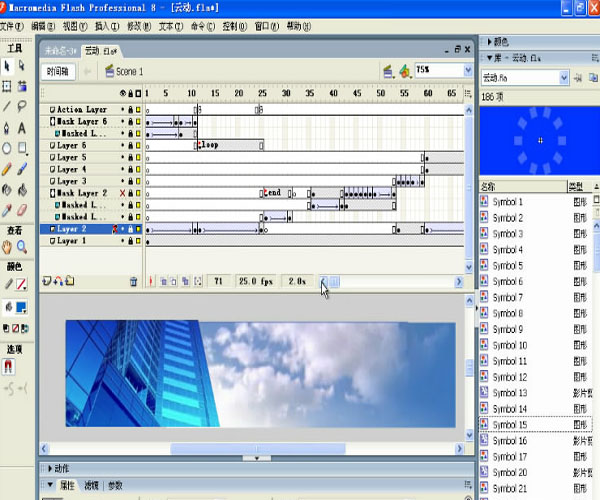Switch to the 滤镜 (Filters) tab
This screenshot has width=600, height=500.
click(91, 485)
